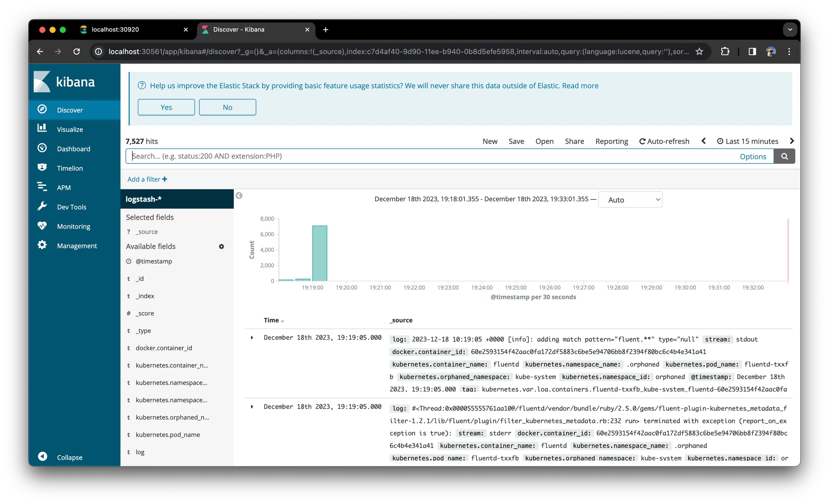
Task: Open Timelion from the side navigation
Action: (x=70, y=168)
